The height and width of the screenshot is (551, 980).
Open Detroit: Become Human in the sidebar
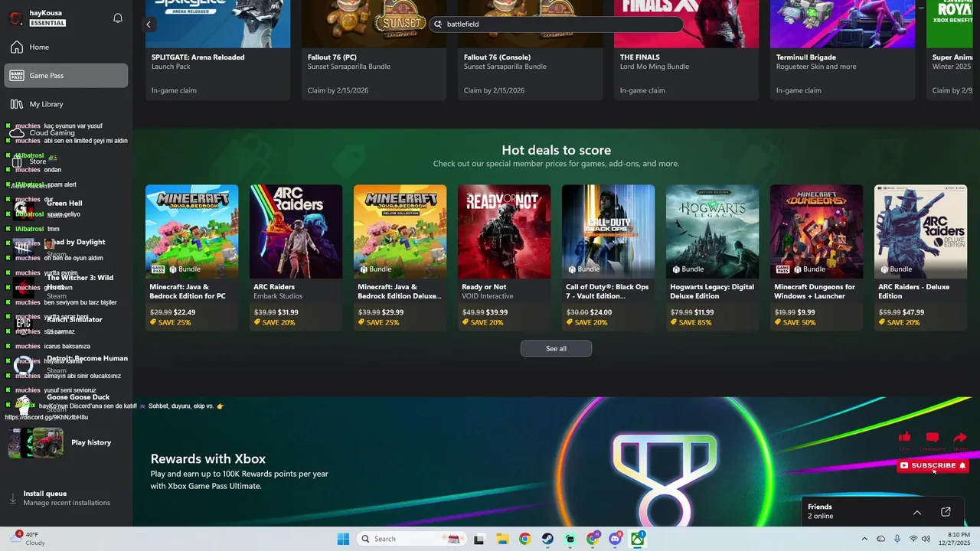[67, 363]
